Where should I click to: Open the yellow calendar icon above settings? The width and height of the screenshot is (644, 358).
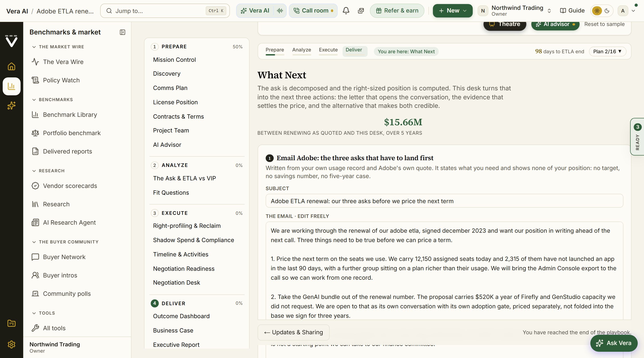pyautogui.click(x=11, y=323)
